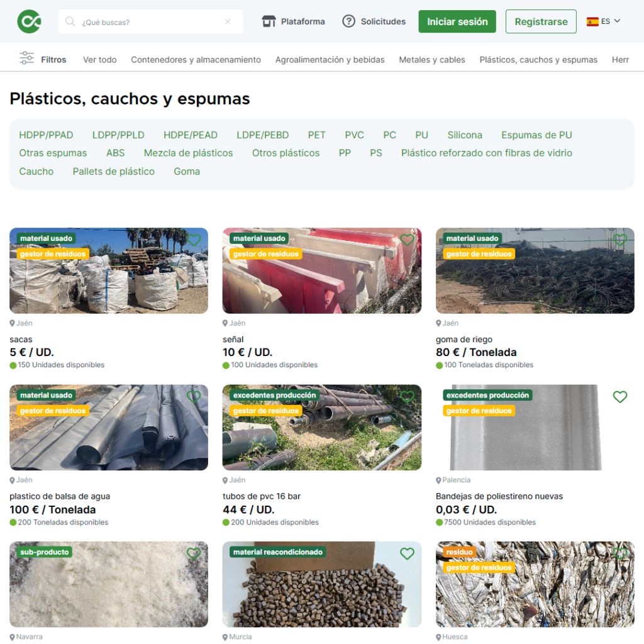The image size is (644, 644).
Task: Click '80 € / Tonelada' price
Action: 477,352
